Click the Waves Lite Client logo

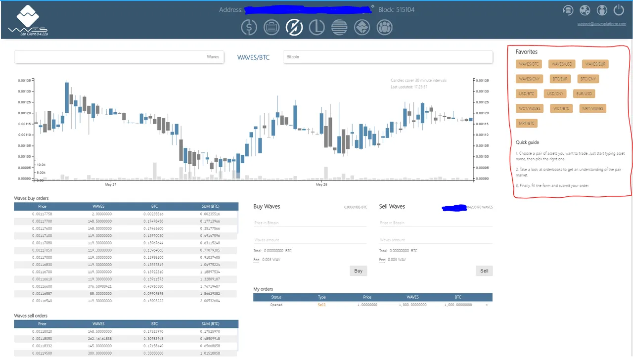pos(28,20)
